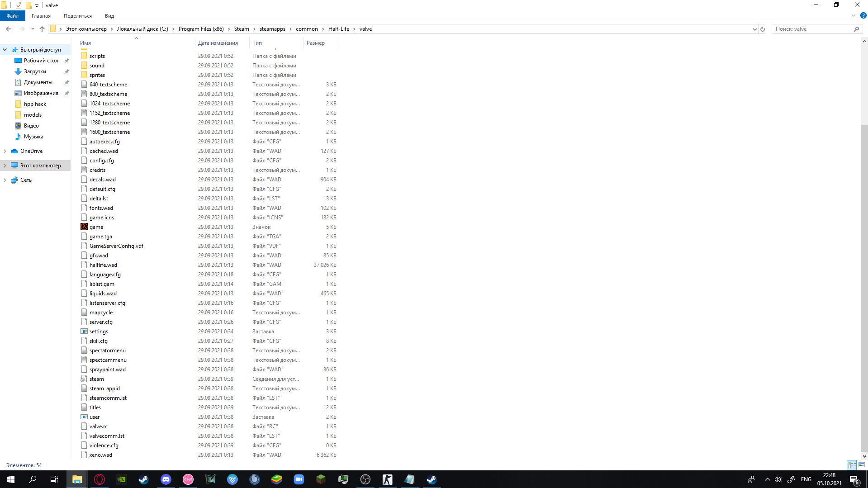
Task: Open the Главная ribbon tab
Action: (41, 16)
